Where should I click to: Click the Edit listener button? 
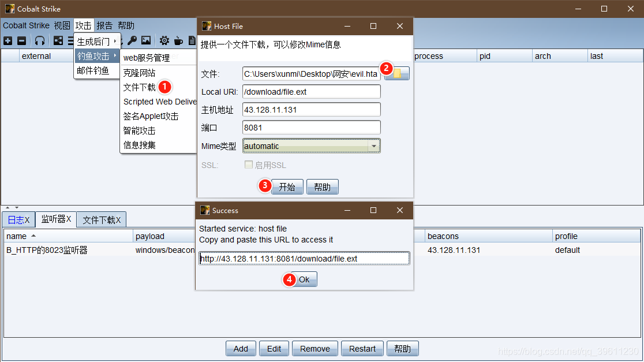coord(274,349)
